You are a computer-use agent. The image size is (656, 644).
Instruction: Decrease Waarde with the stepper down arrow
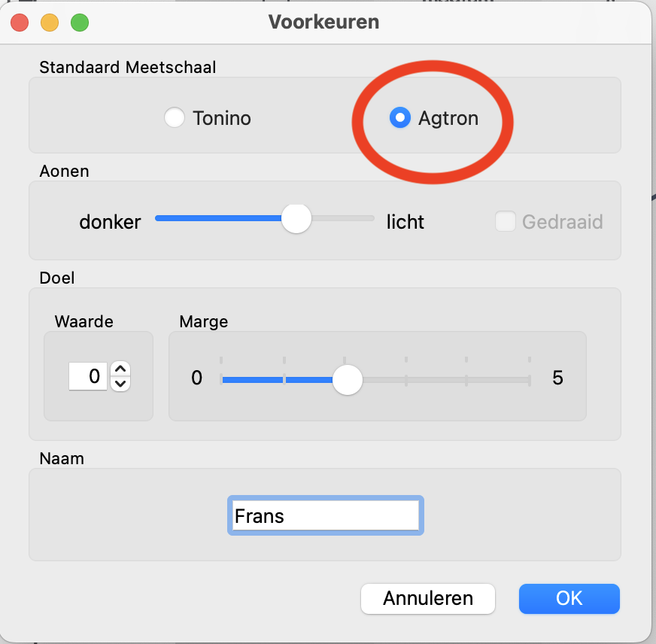pos(120,383)
